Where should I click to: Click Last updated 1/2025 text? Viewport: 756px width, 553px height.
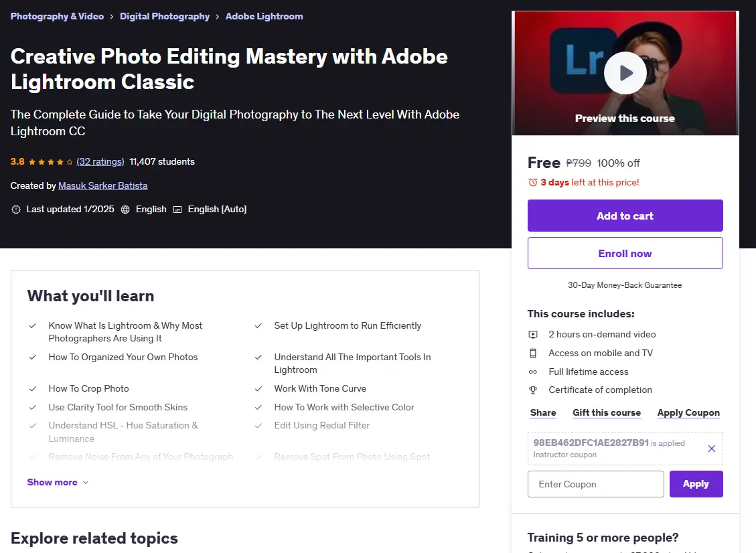(70, 210)
